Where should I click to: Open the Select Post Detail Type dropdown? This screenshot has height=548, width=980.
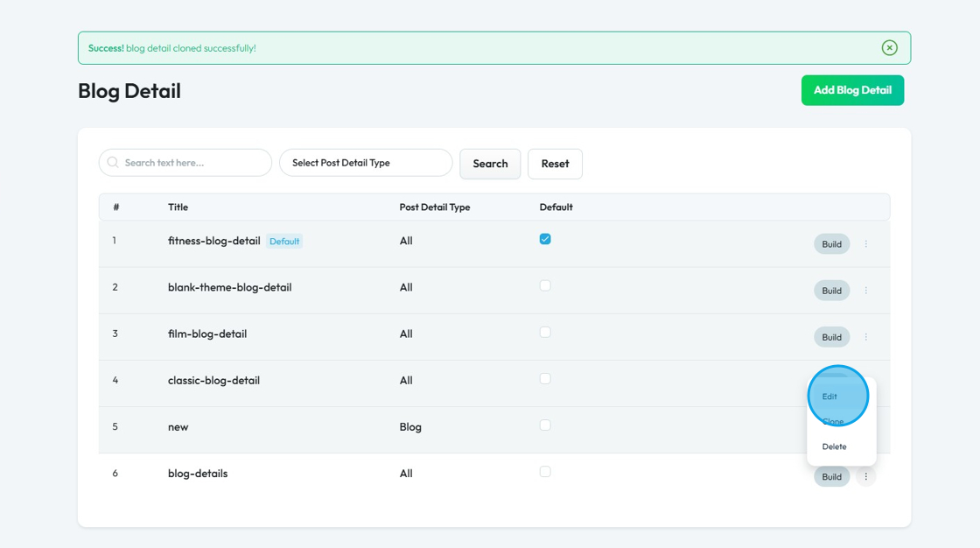tap(366, 163)
